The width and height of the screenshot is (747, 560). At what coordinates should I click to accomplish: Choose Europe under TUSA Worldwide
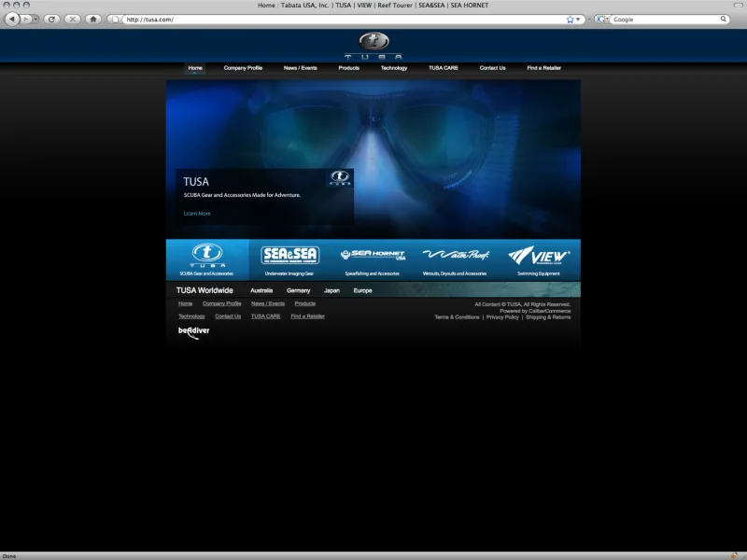pyautogui.click(x=362, y=290)
